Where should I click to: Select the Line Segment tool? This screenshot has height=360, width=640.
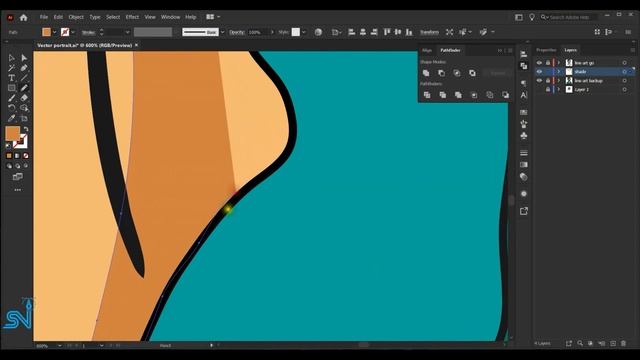click(24, 78)
